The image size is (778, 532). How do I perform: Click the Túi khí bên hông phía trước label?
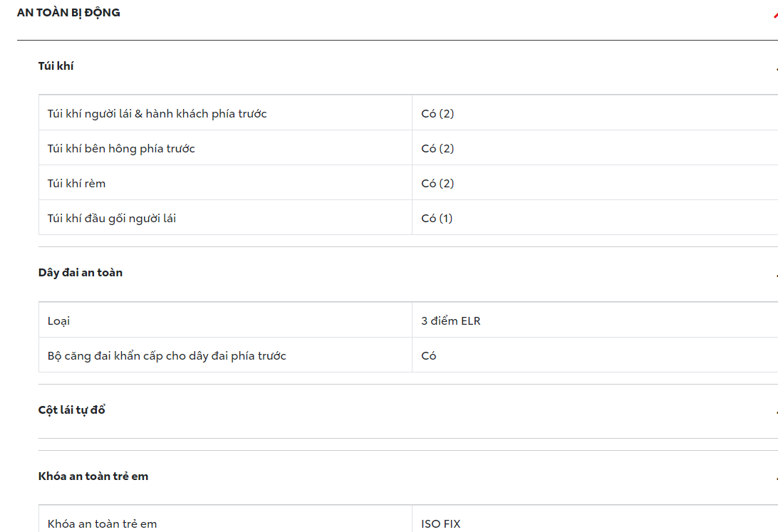pos(121,149)
